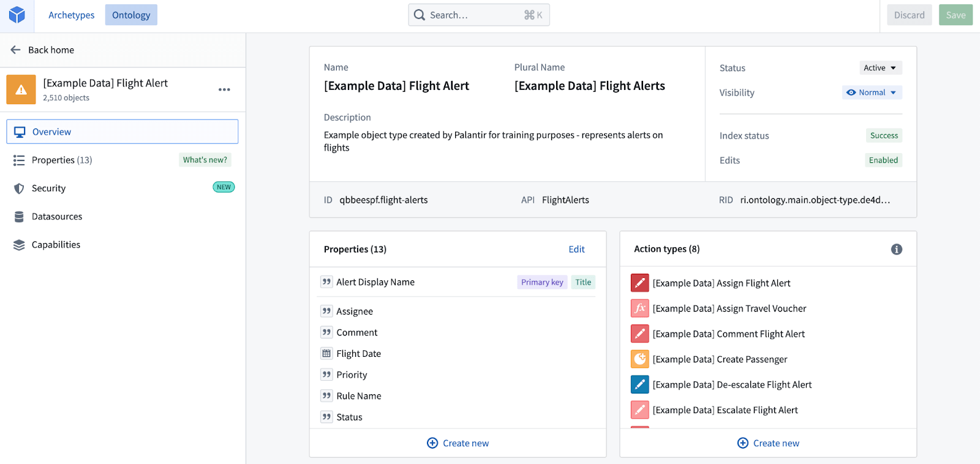Click the Search input field

[479, 15]
